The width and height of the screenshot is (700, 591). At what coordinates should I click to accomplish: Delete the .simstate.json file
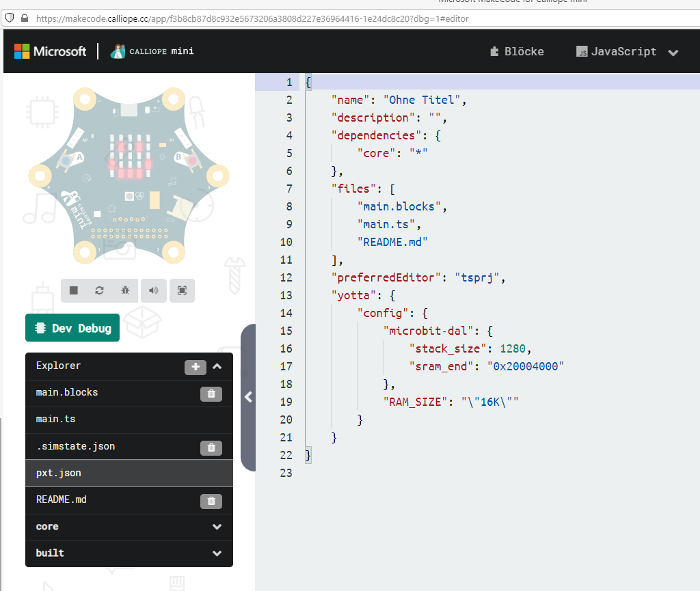[211, 448]
